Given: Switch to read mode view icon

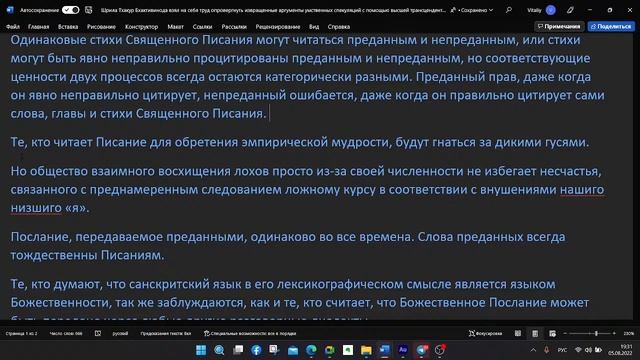Looking at the screenshot, I should tap(518, 333).
